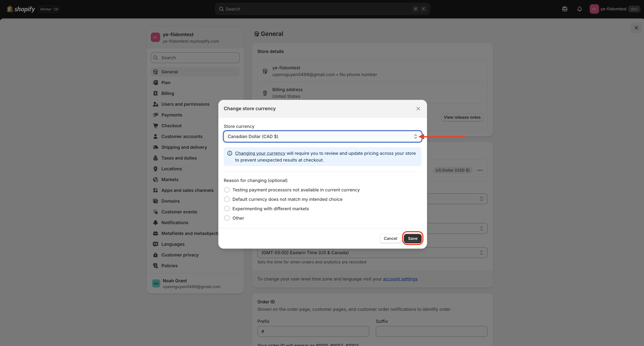
Task: Click the notifications bell icon in top bar
Action: (579, 9)
